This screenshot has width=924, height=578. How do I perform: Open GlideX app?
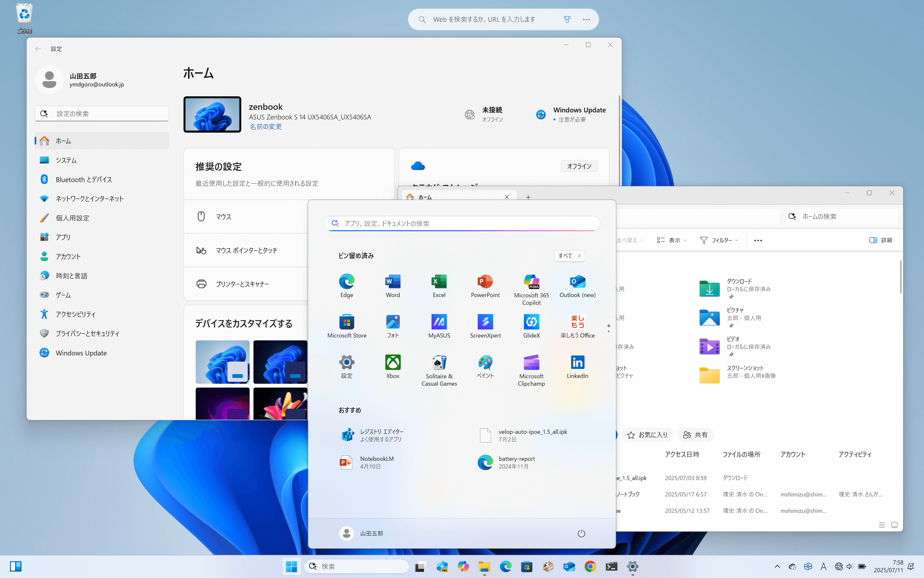[x=532, y=326]
